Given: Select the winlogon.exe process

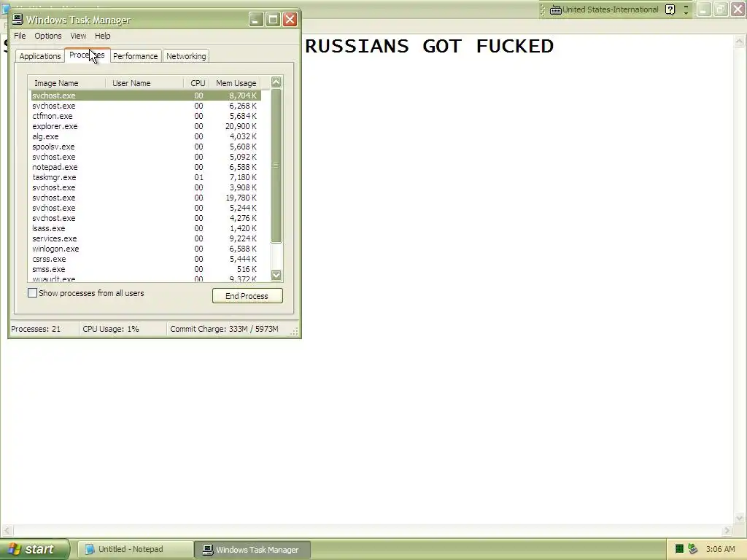Looking at the screenshot, I should tap(146, 249).
